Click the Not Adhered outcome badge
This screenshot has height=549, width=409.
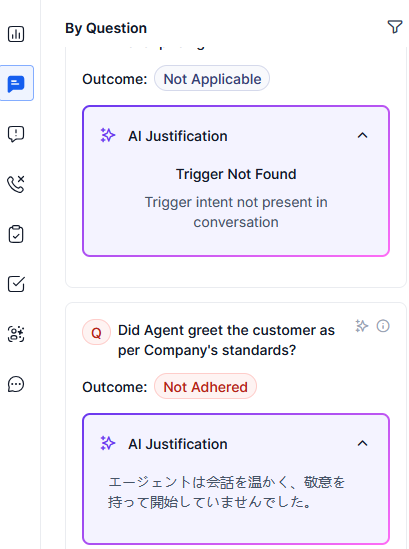(206, 387)
